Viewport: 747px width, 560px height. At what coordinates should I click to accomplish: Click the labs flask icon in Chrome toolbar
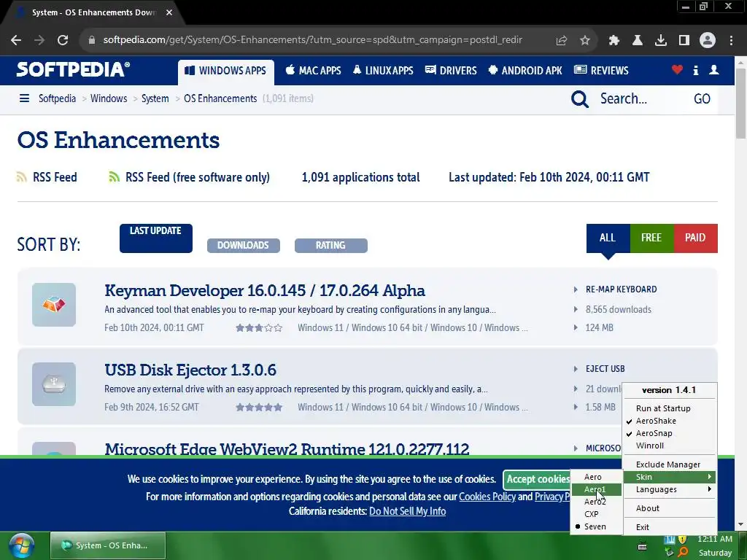638,41
